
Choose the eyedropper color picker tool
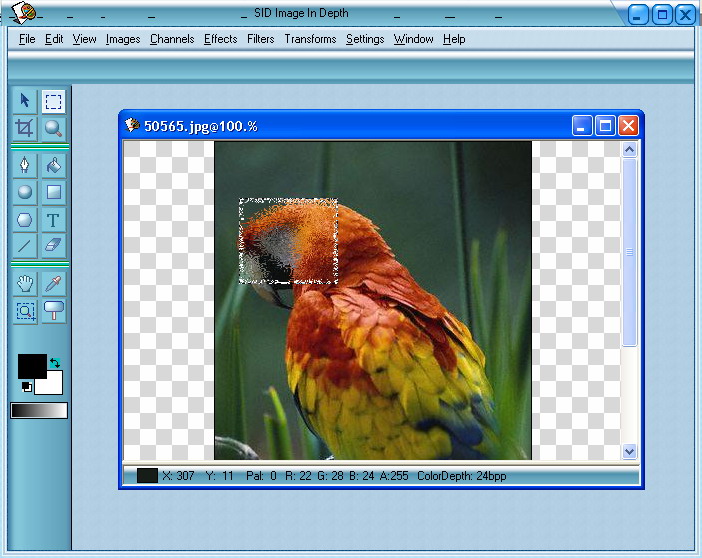coord(54,284)
